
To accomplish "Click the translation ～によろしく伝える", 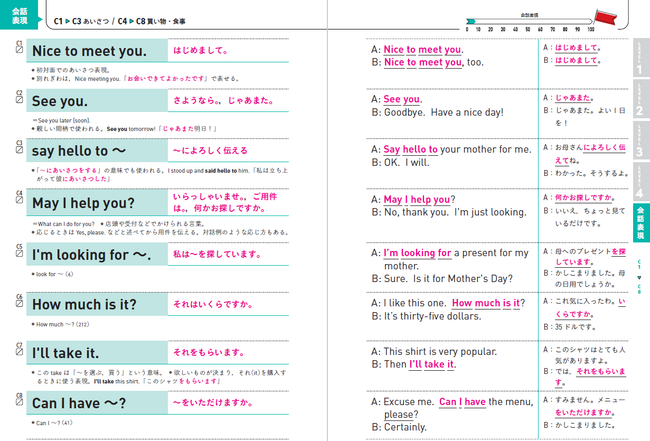I will [210, 150].
